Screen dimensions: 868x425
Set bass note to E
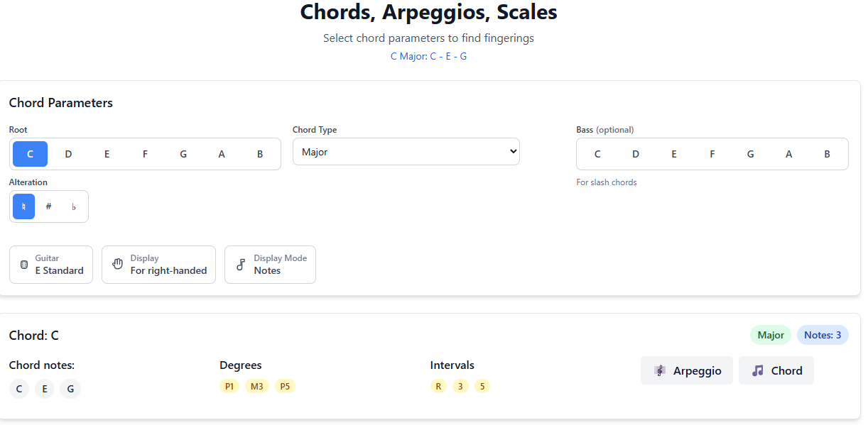tap(673, 154)
